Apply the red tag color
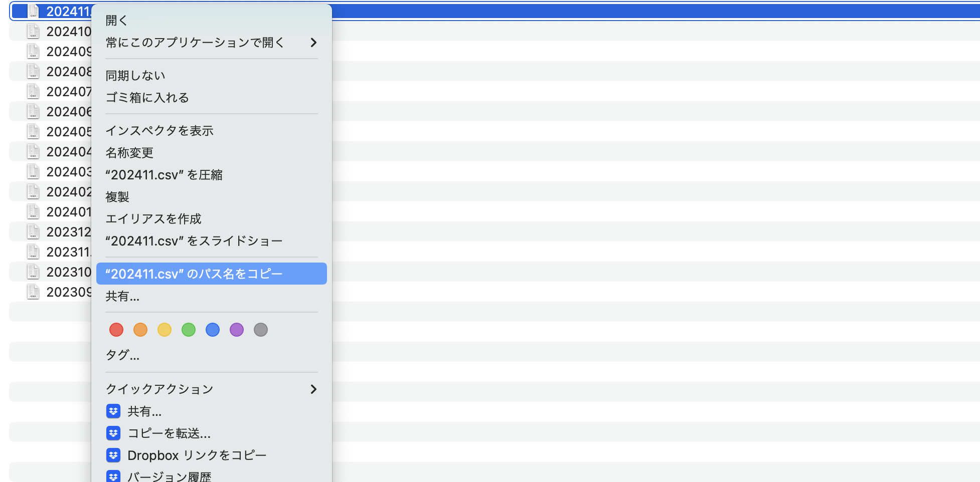This screenshot has width=980, height=482. 116,330
